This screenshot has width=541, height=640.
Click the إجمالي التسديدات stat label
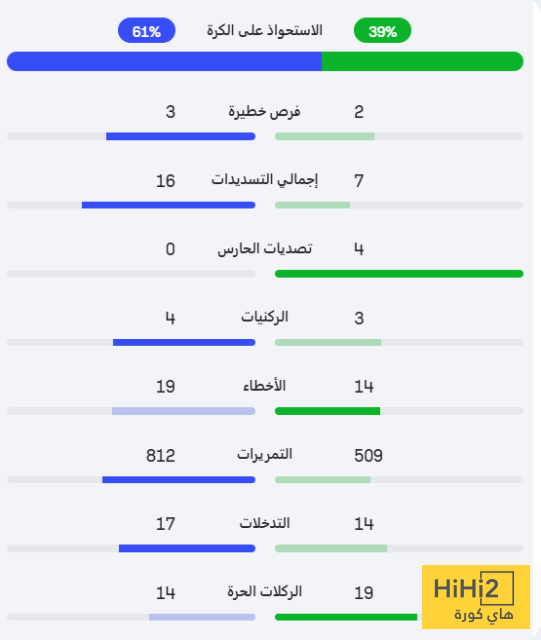tap(264, 180)
